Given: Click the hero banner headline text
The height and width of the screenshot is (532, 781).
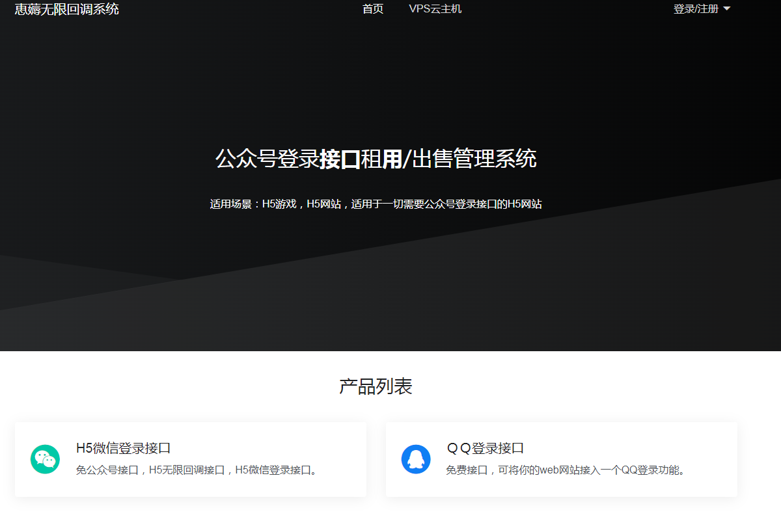Looking at the screenshot, I should [x=376, y=159].
